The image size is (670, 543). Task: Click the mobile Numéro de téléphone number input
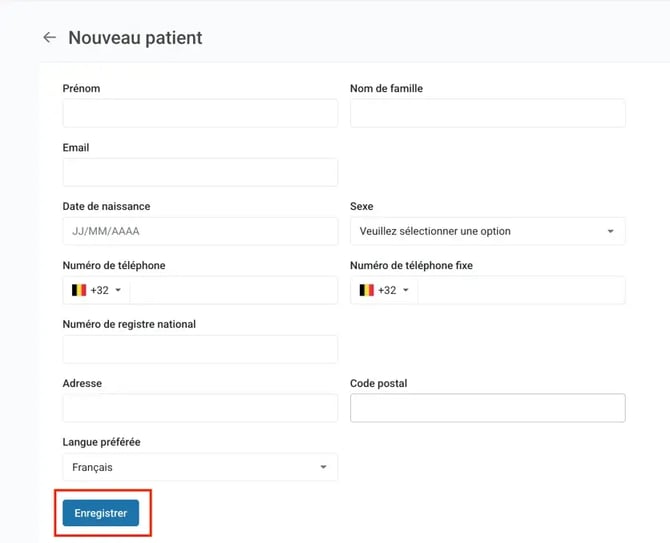click(232, 290)
